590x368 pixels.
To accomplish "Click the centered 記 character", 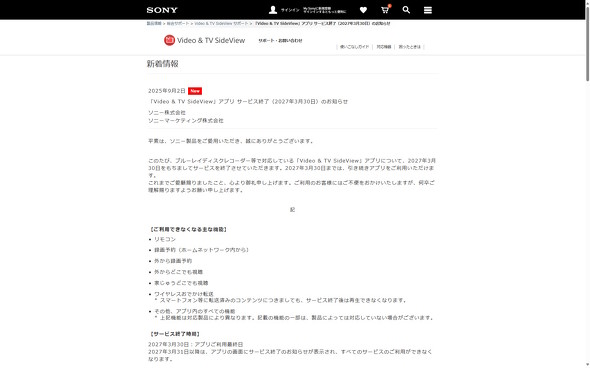I will click(292, 210).
